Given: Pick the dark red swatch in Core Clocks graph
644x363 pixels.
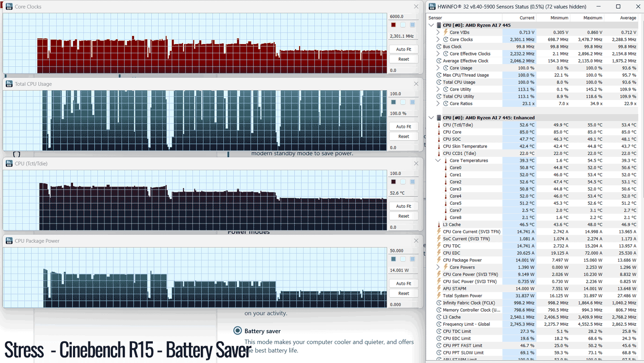Looking at the screenshot, I should click(394, 25).
